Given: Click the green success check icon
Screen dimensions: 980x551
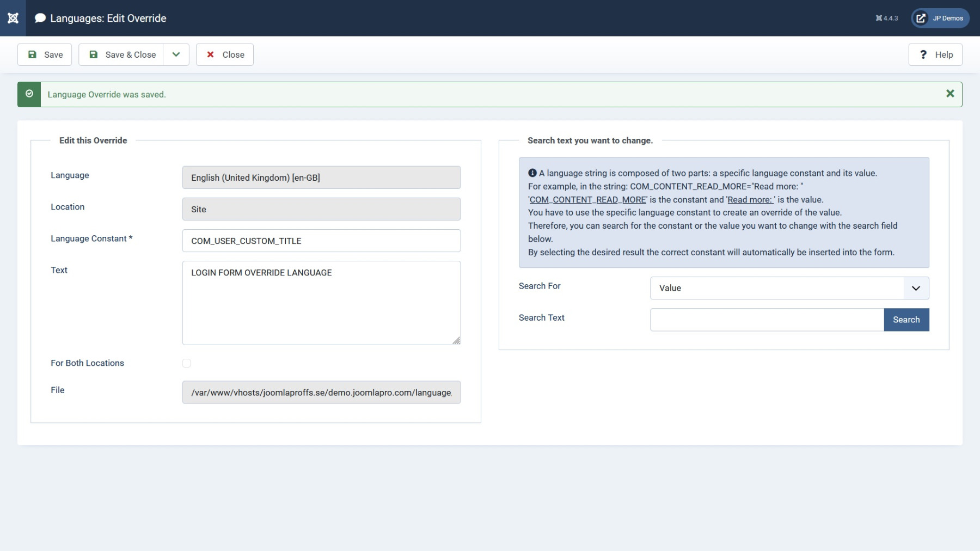Looking at the screenshot, I should pyautogui.click(x=29, y=94).
